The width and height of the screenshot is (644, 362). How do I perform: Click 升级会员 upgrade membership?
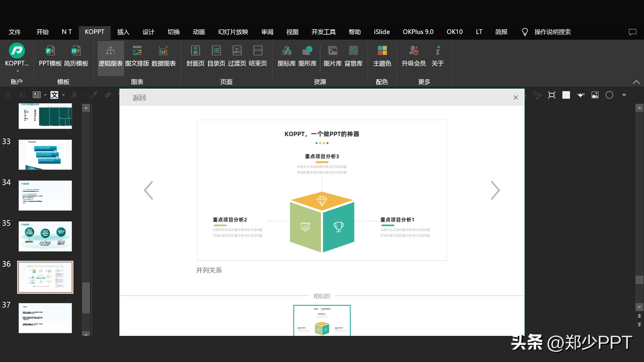414,56
